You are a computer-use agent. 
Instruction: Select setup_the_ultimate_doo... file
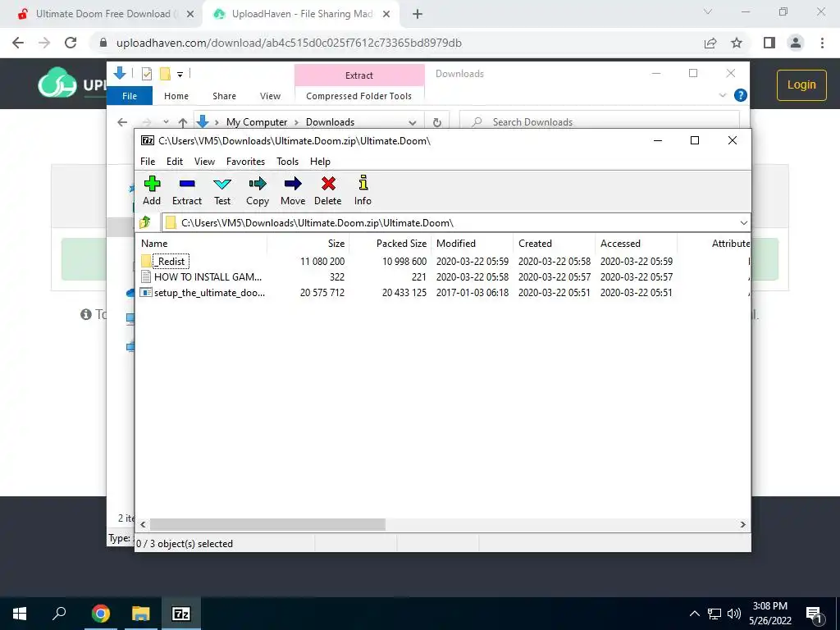(x=203, y=293)
